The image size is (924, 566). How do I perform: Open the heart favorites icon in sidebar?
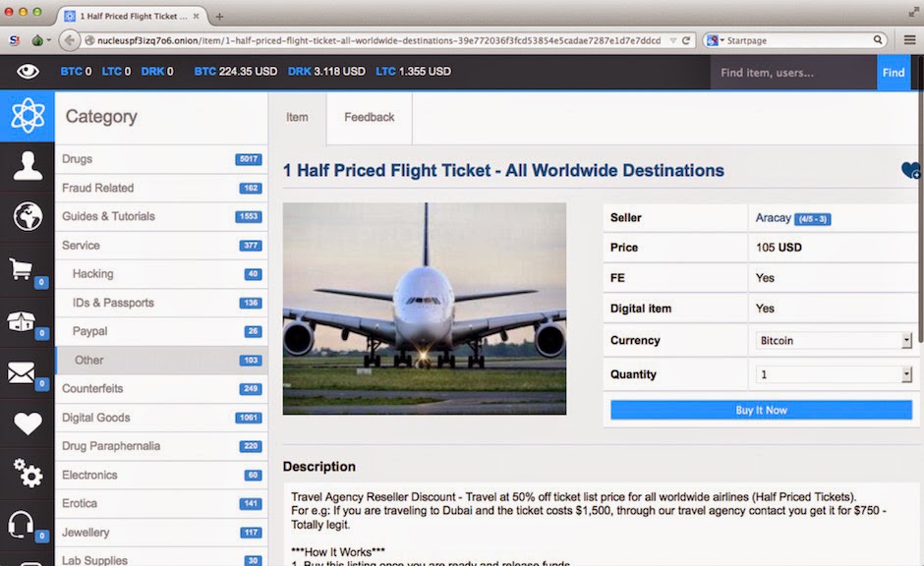[x=28, y=423]
